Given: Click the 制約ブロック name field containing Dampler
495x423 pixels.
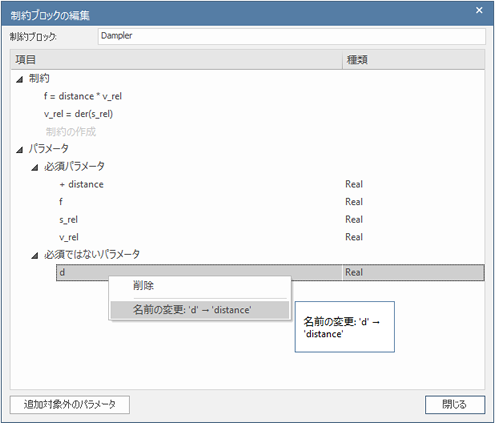Looking at the screenshot, I should pyautogui.click(x=292, y=36).
